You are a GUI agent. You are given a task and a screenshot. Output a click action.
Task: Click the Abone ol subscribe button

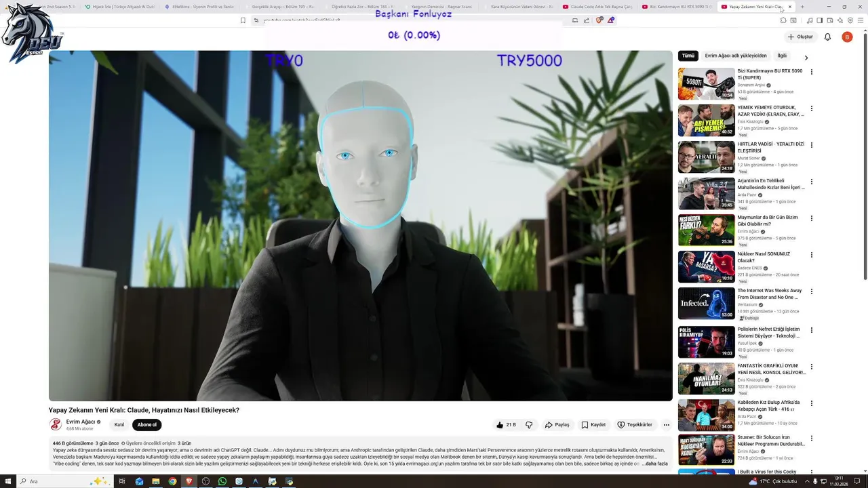pos(146,425)
